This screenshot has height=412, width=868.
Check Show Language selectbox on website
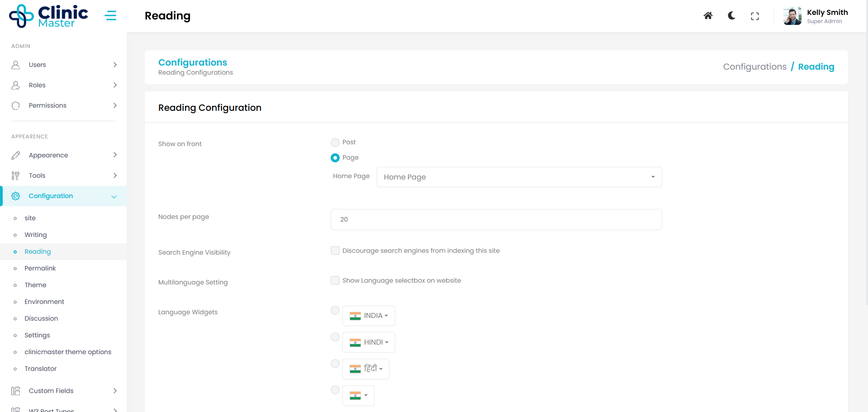click(335, 280)
